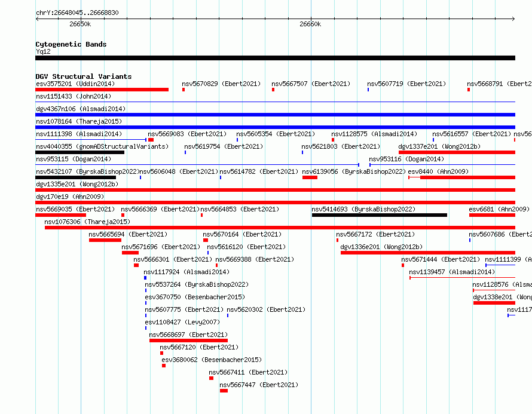Open nsv5668697 (Ebert2021) variant
Image resolution: width=532 pixels, height=414 pixels.
tap(188, 335)
